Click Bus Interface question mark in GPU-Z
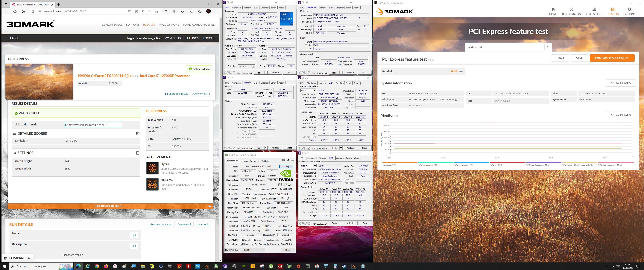The image size is (644, 270). point(292,194)
